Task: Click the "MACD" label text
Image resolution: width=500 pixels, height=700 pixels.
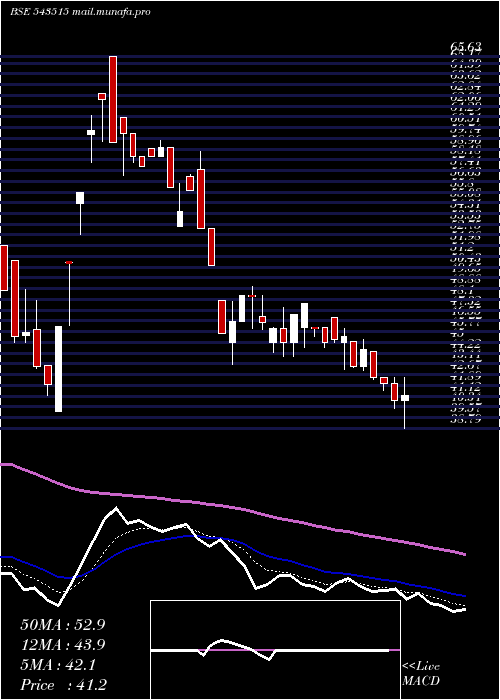Action: click(420, 681)
